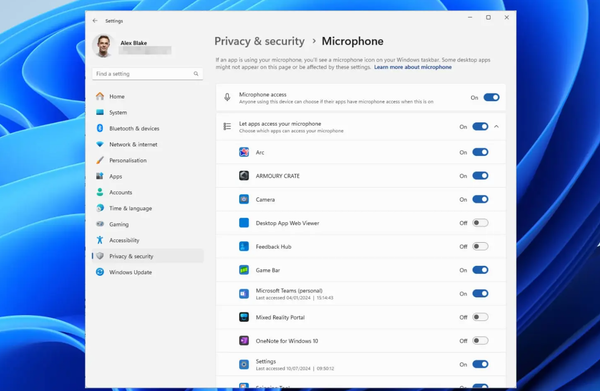Toggle Let apps access your microphone
This screenshot has height=391, width=600.
(480, 127)
